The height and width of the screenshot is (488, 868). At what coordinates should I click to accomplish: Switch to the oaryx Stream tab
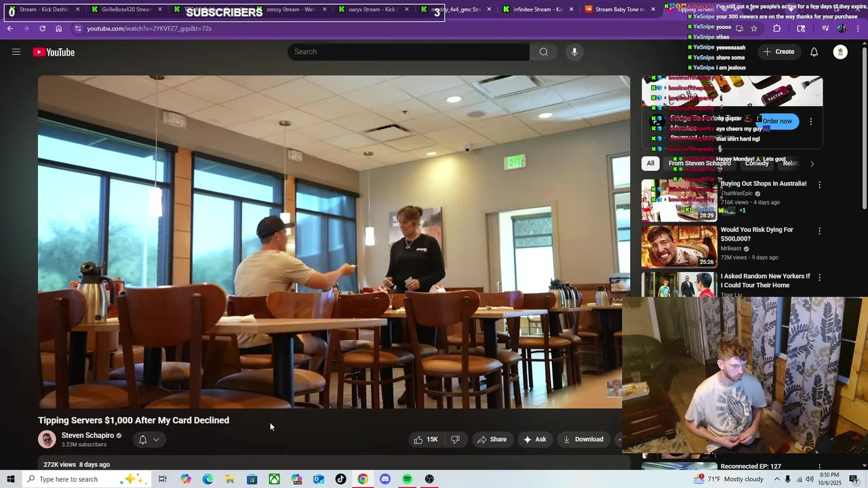[372, 9]
